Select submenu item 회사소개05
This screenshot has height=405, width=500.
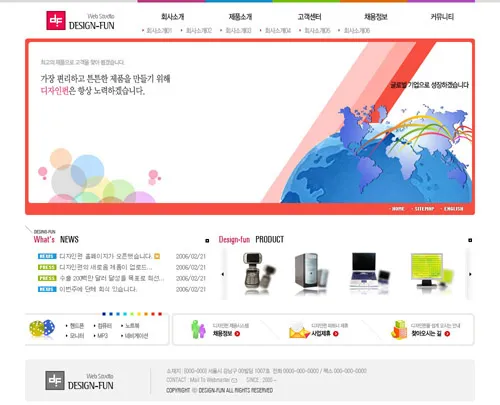click(x=317, y=31)
